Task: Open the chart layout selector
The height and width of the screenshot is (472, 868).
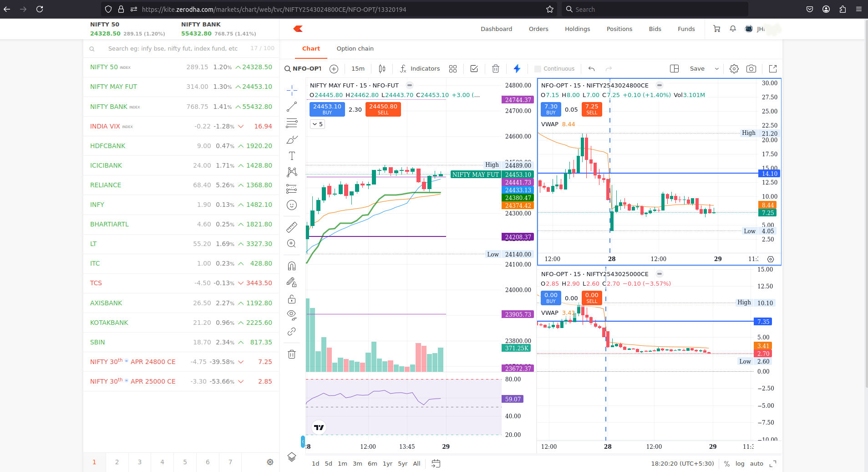Action: 675,69
